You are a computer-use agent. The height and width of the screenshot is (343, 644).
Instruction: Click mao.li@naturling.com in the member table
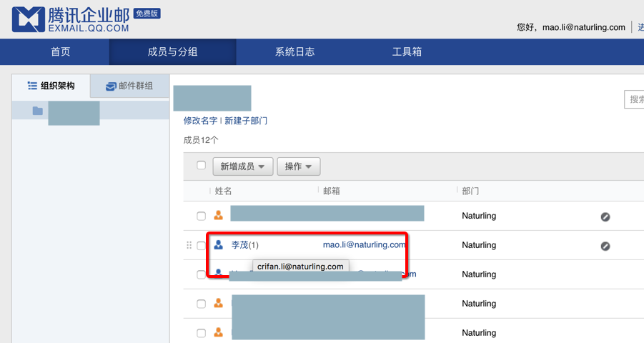pyautogui.click(x=364, y=245)
